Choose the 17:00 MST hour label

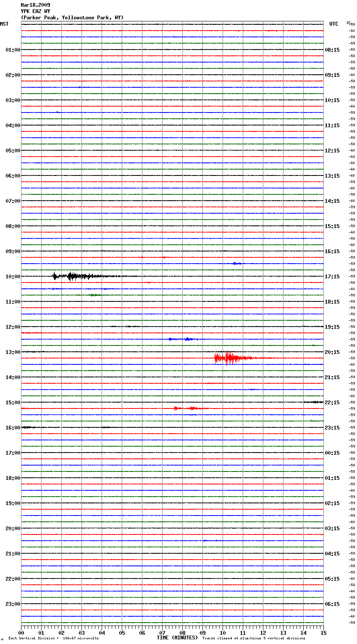[x=13, y=453]
